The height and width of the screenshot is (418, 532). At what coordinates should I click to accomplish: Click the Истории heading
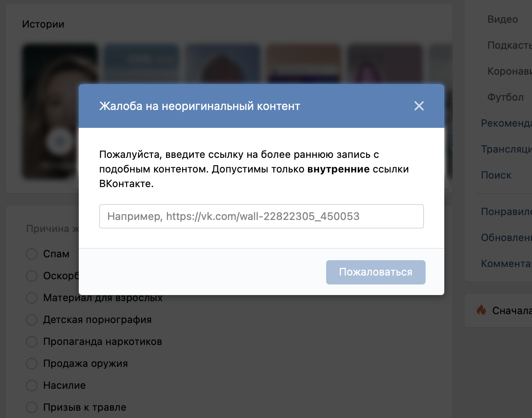[x=43, y=24]
